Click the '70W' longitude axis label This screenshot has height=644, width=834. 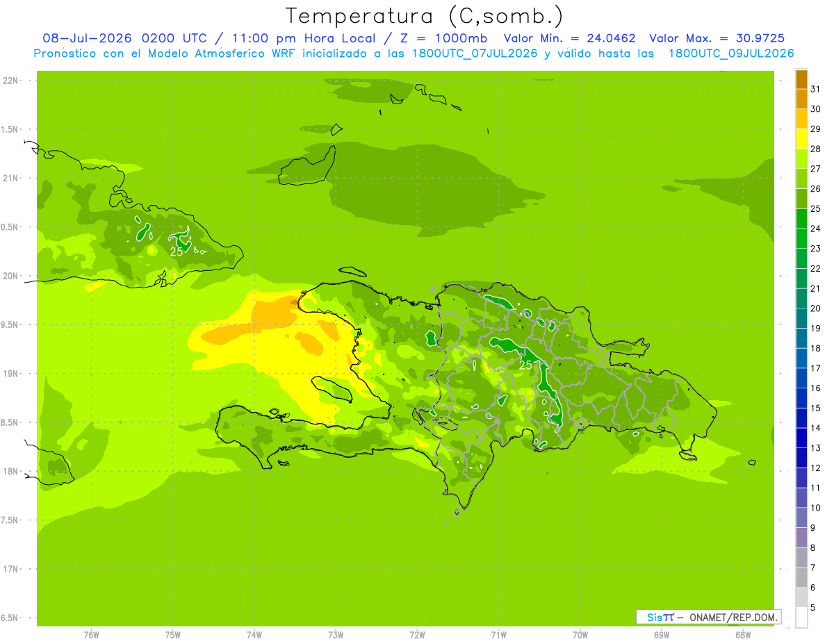click(x=580, y=634)
